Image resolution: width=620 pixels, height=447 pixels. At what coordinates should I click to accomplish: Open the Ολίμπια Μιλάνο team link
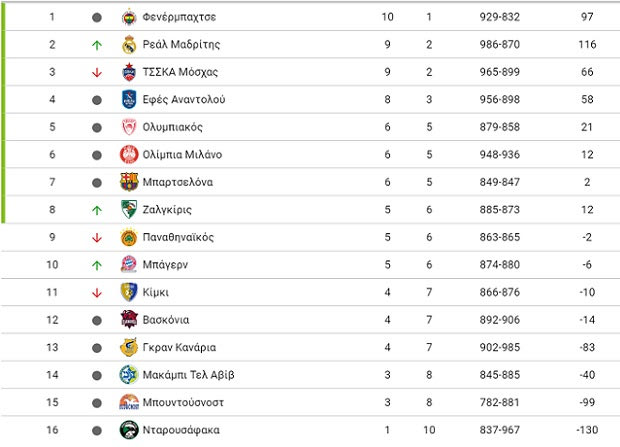tap(182, 155)
